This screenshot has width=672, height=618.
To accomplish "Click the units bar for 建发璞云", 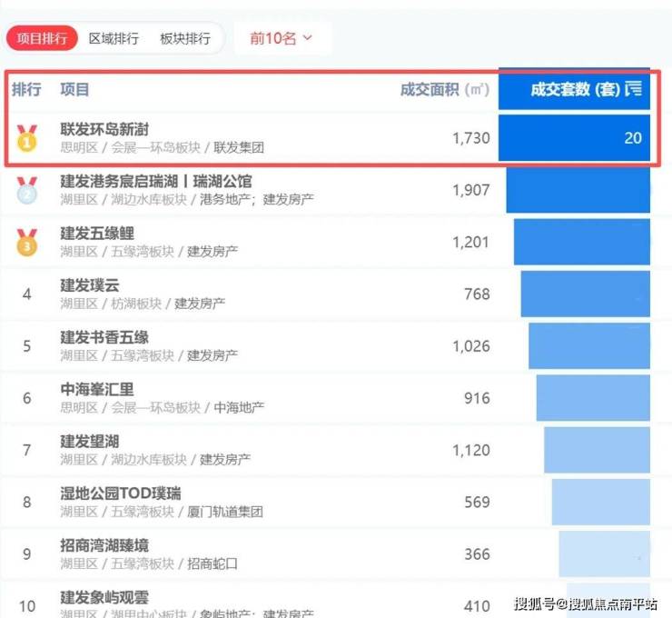I will [x=586, y=294].
